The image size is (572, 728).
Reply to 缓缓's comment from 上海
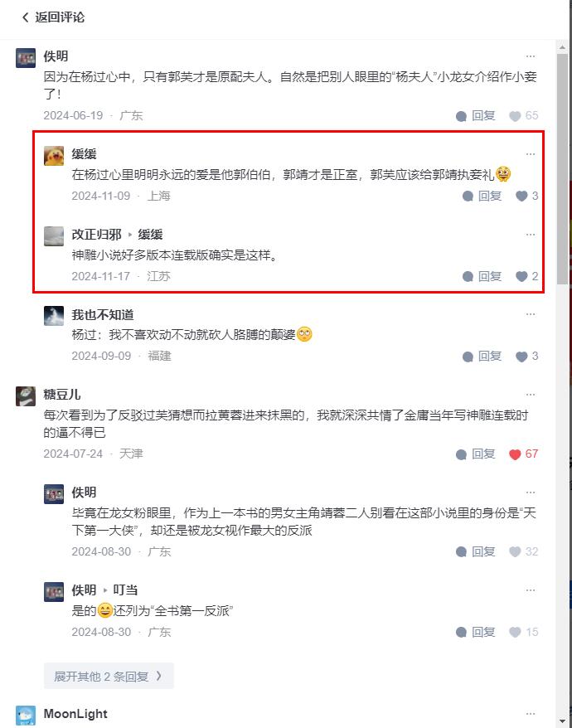click(x=482, y=197)
